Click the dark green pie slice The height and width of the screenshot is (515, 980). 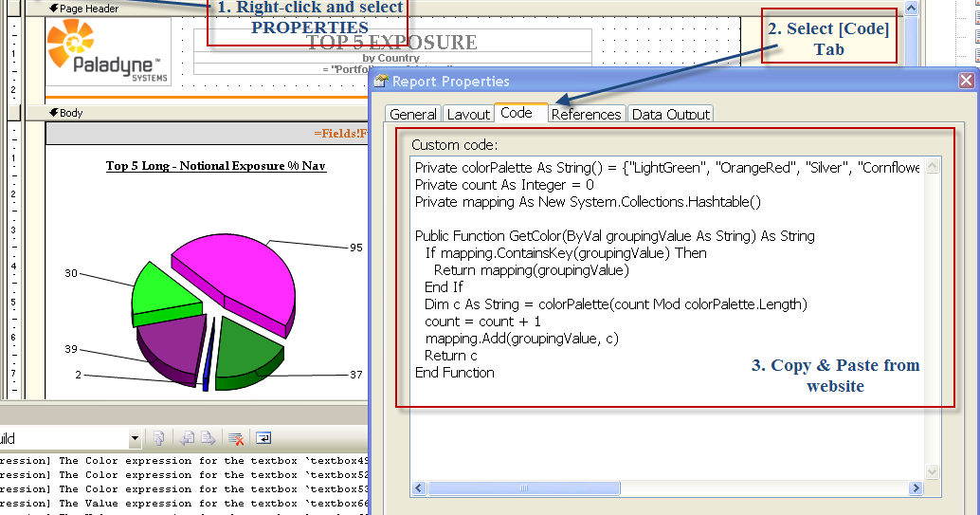tap(246, 350)
